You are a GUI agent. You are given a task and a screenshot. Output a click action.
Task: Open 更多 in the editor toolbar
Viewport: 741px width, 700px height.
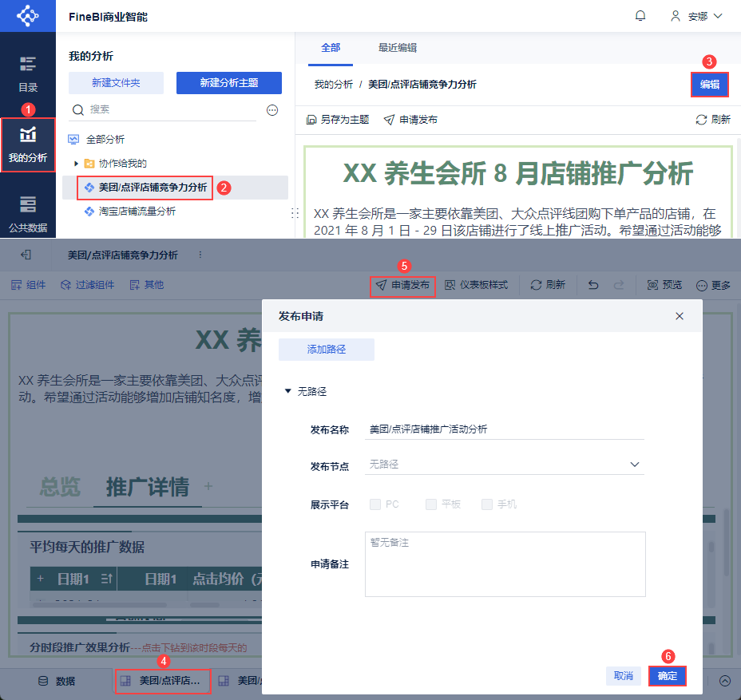713,285
